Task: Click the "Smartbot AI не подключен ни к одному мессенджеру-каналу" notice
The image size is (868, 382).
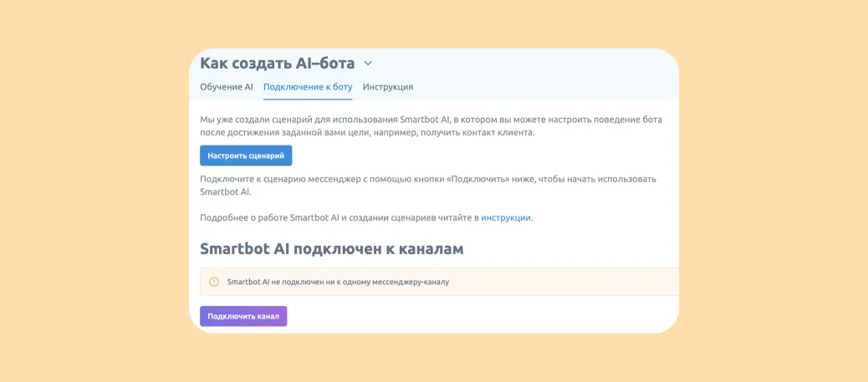Action: coord(439,282)
